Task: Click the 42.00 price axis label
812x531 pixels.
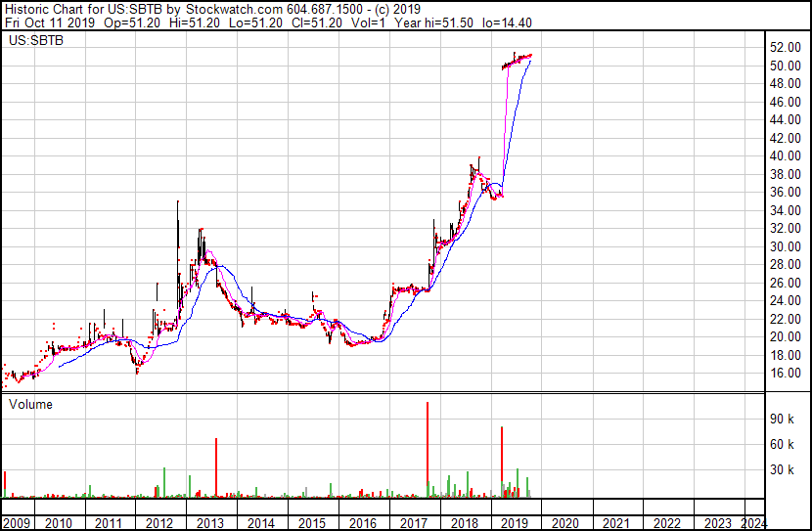Action: point(785,138)
